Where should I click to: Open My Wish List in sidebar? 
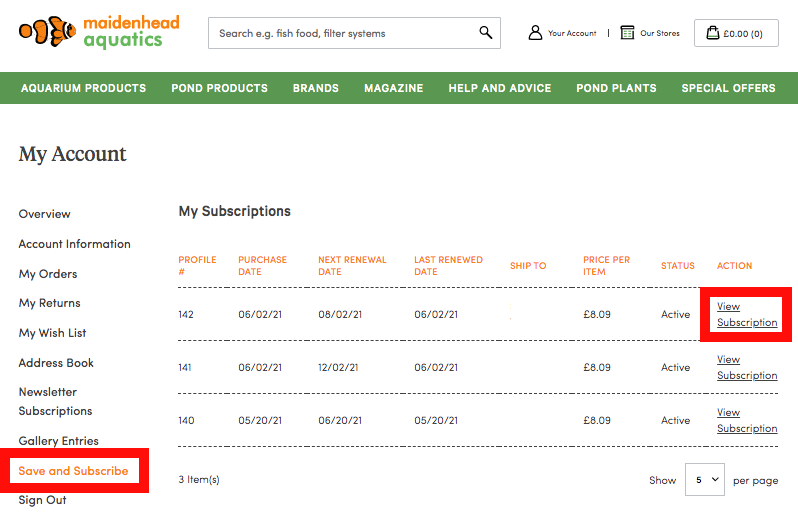(52, 333)
